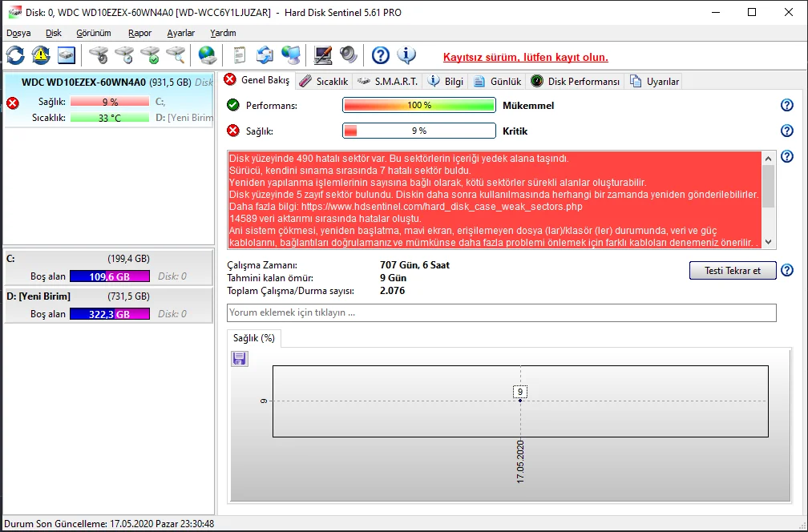The image size is (808, 532).
Task: Click the help icon beside Performans bar
Action: 787,105
